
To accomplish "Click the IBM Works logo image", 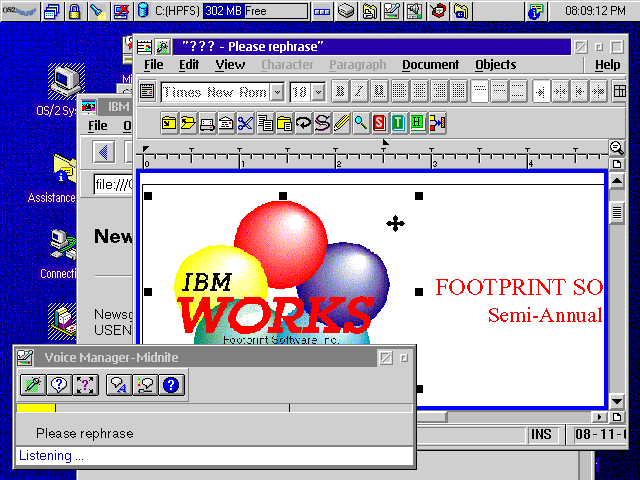I will pos(282,273).
